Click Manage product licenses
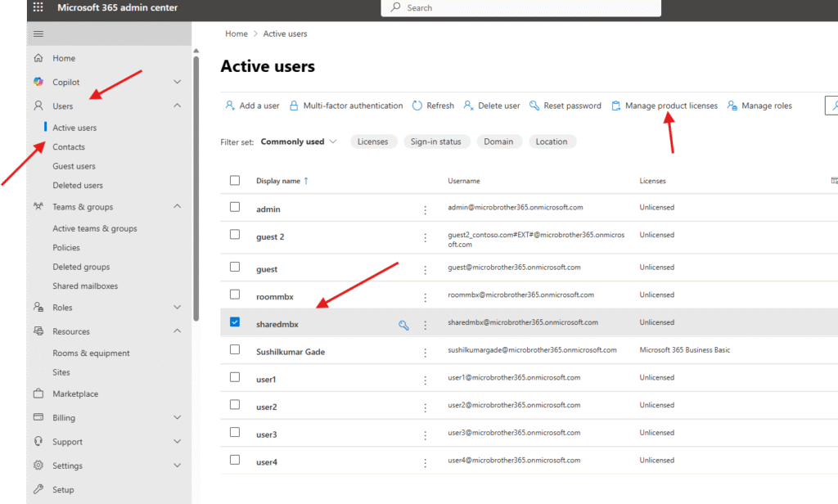The image size is (838, 504). point(670,106)
